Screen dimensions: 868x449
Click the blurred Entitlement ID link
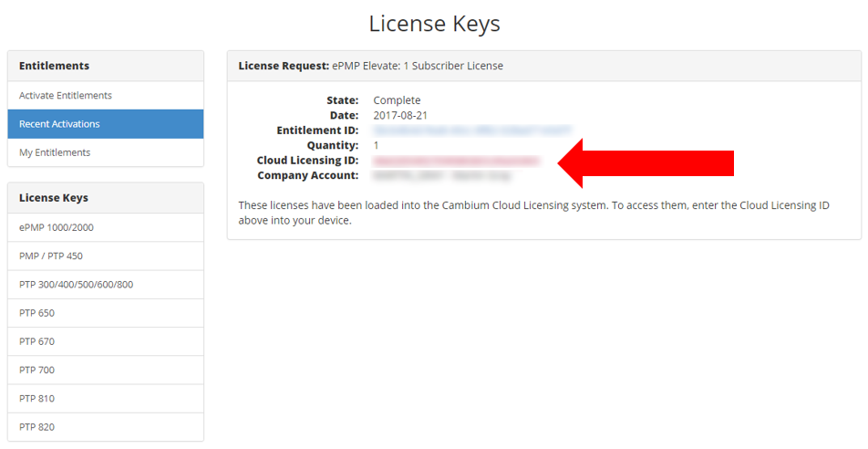472,131
